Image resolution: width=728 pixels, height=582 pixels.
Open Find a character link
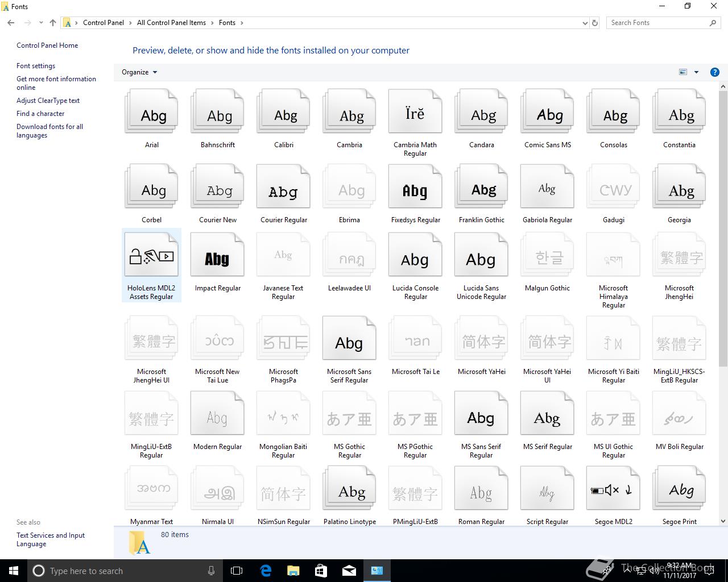click(40, 114)
